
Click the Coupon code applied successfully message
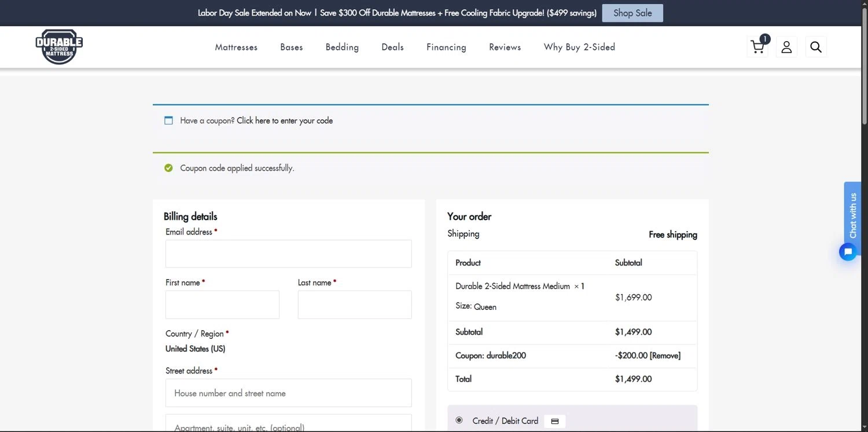pos(237,168)
